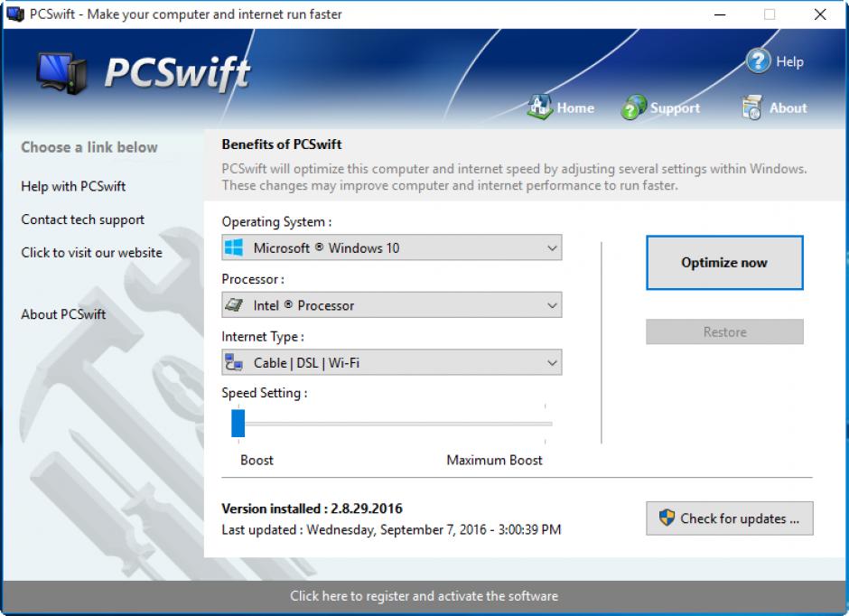Click to visit our website link
Screen dimensions: 849x616
click(x=91, y=252)
